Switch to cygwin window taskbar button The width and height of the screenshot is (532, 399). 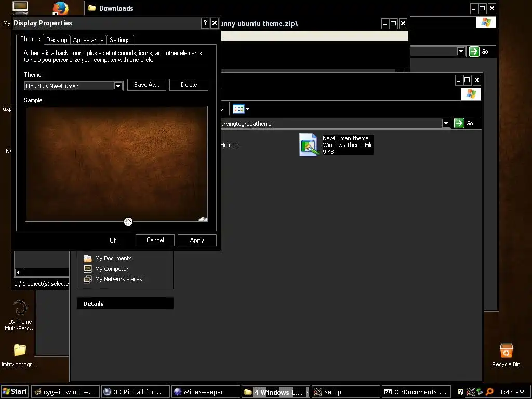(x=65, y=392)
